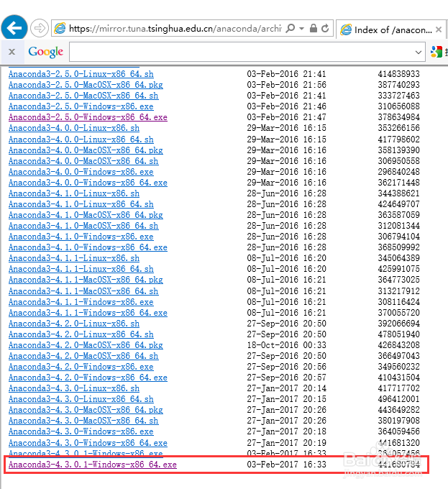Click the Refresh page icon
448x489 pixels.
tap(325, 28)
